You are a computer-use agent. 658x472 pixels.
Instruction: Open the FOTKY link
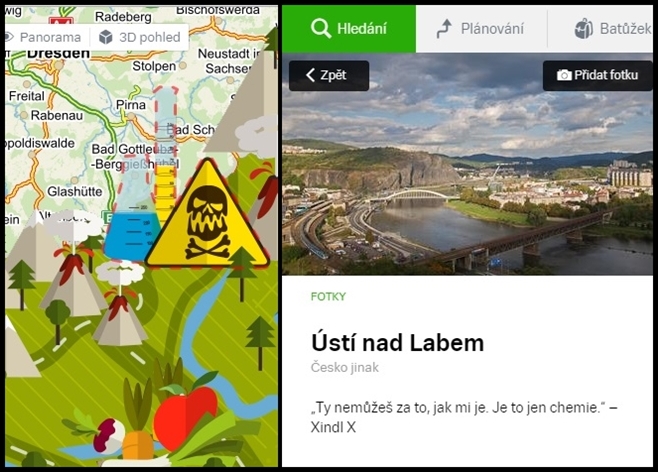[x=328, y=297]
